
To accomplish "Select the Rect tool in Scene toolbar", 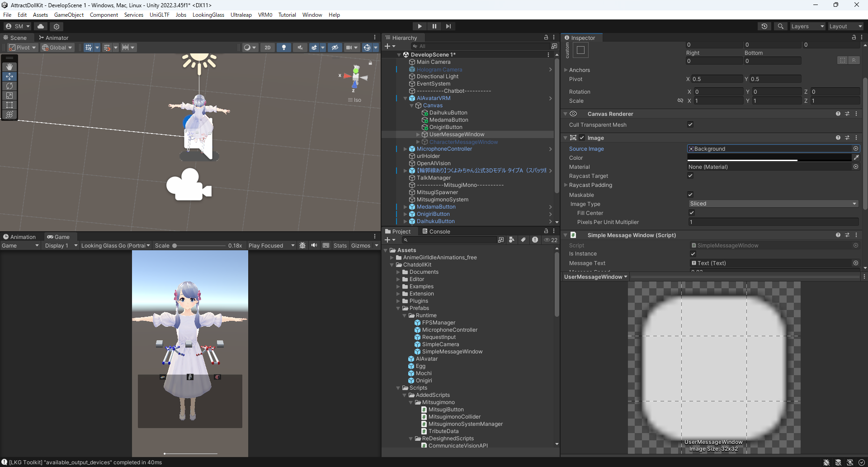I will click(x=9, y=105).
